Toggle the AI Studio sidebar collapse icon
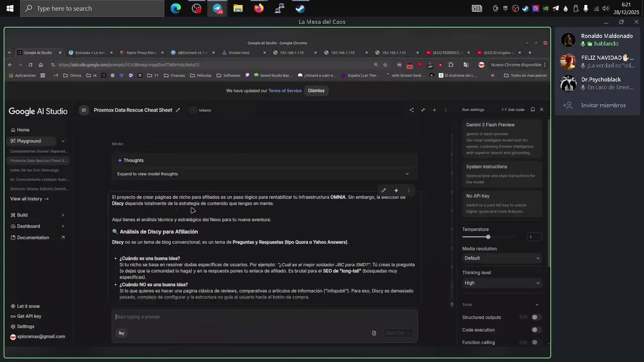The image size is (644, 362). (84, 110)
